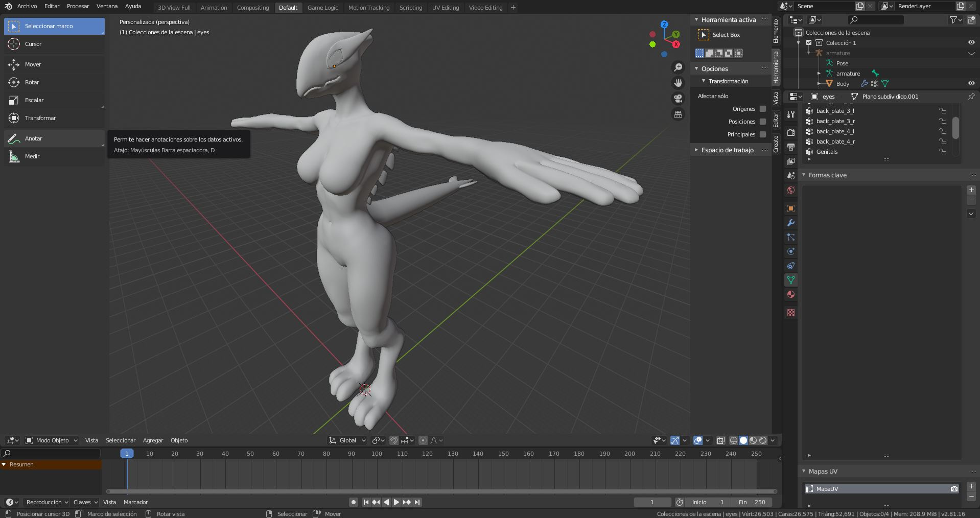
Task: Choose the Rotar tool
Action: coord(54,82)
